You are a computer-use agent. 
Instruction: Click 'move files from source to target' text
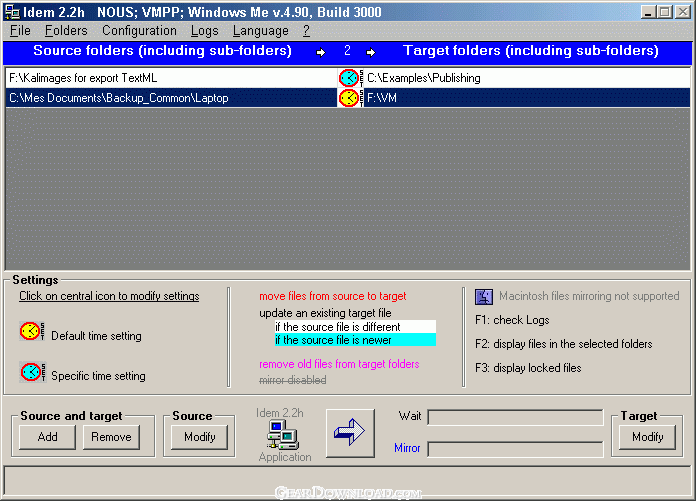(x=333, y=296)
